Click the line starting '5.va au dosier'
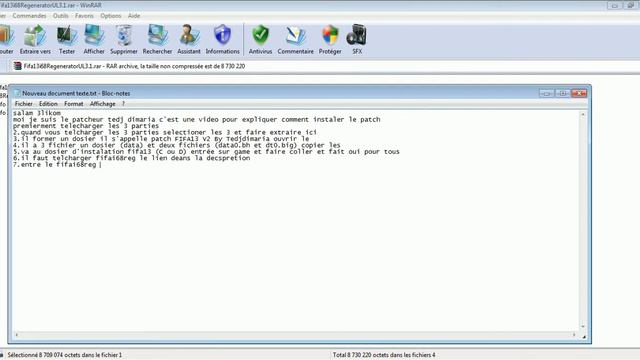Screen dimensions: 640x360 [x=206, y=151]
